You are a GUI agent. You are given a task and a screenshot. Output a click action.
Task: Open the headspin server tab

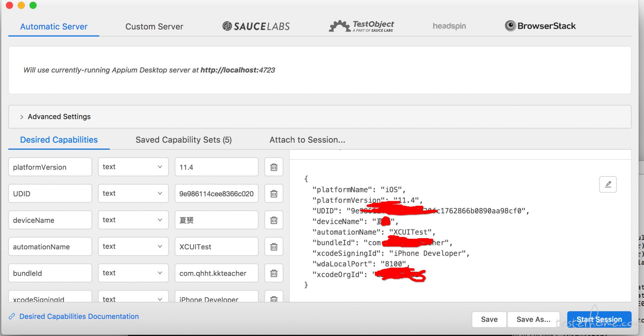[x=449, y=26]
